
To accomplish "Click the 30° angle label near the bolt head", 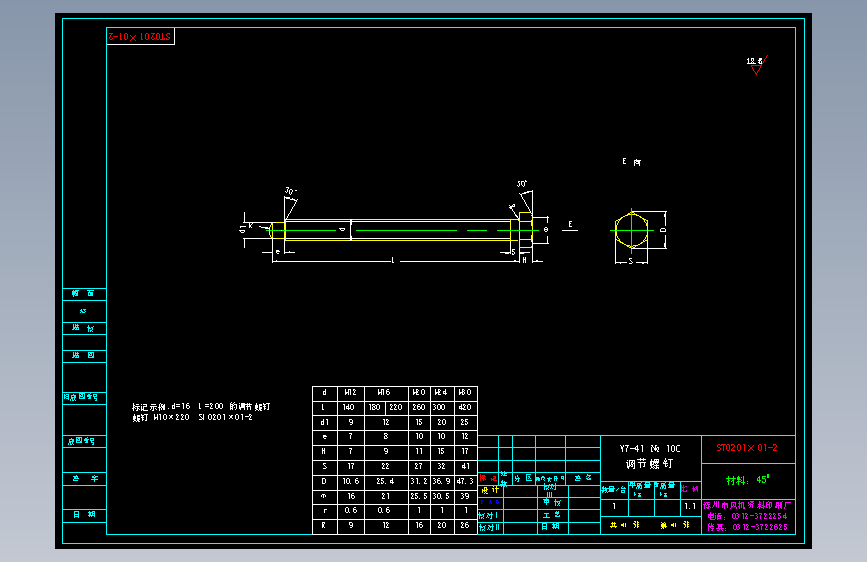I will click(522, 184).
